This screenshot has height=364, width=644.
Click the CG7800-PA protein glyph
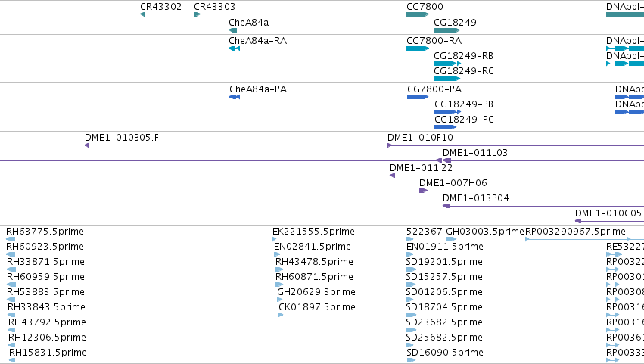click(417, 97)
